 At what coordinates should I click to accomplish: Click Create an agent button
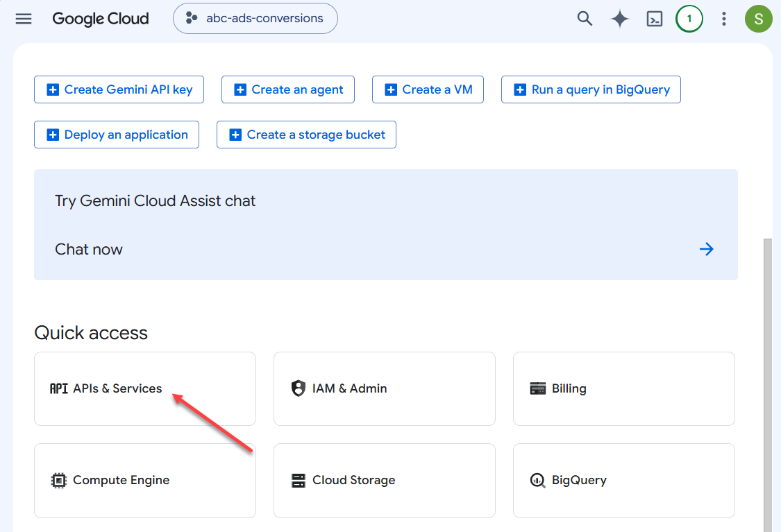click(288, 89)
